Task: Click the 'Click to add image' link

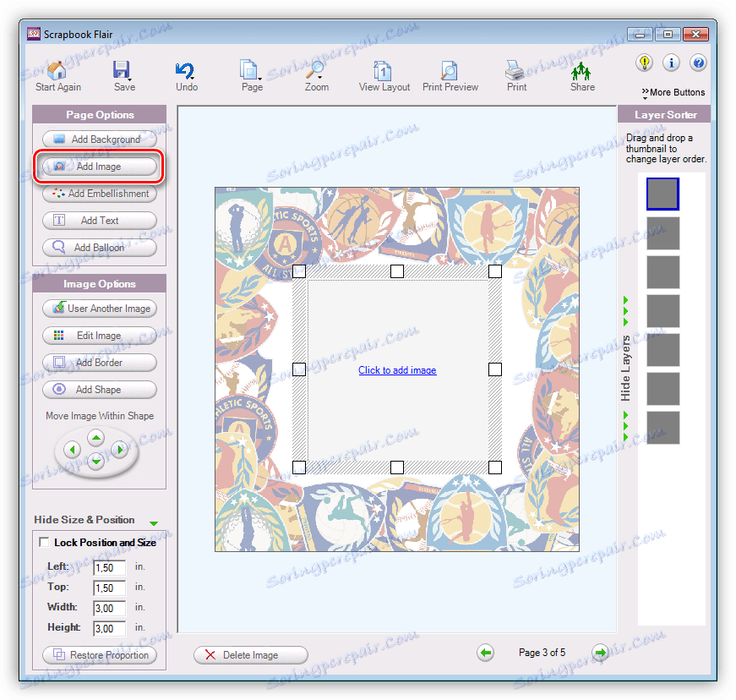Action: [x=397, y=370]
